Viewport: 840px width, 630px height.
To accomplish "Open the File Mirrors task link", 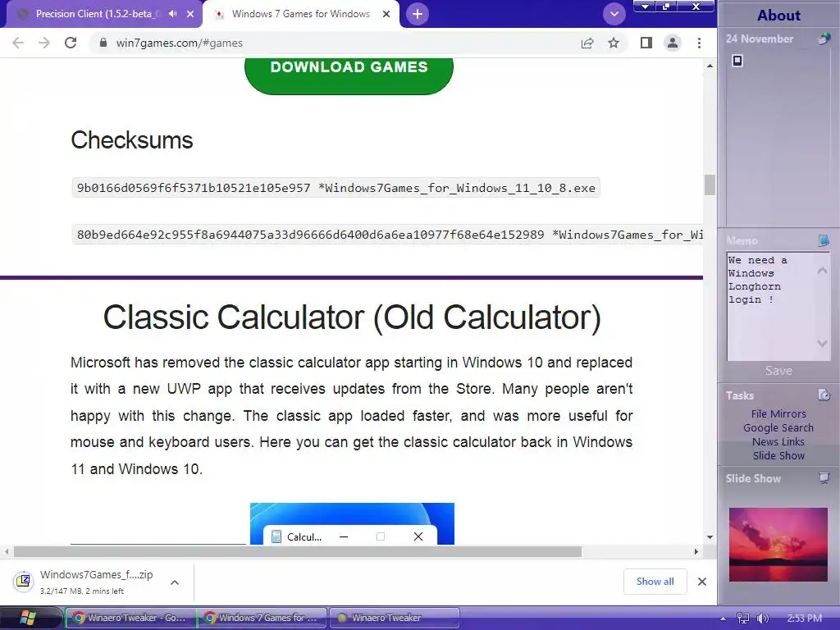I will (x=778, y=413).
